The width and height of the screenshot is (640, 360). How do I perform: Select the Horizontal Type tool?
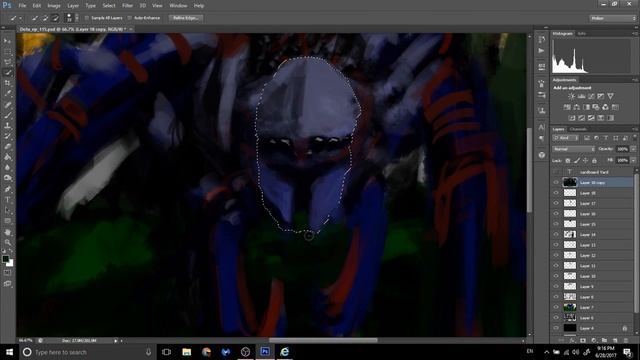pos(7,200)
